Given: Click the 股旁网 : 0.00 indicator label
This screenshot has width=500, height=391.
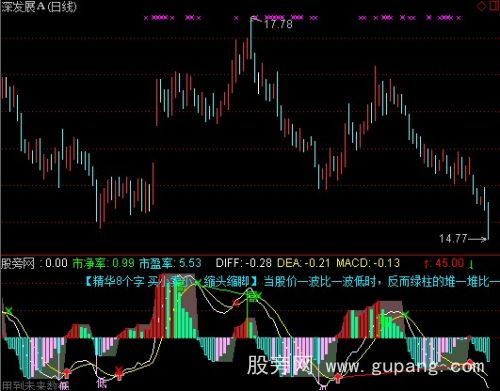Looking at the screenshot, I should click(x=34, y=263).
